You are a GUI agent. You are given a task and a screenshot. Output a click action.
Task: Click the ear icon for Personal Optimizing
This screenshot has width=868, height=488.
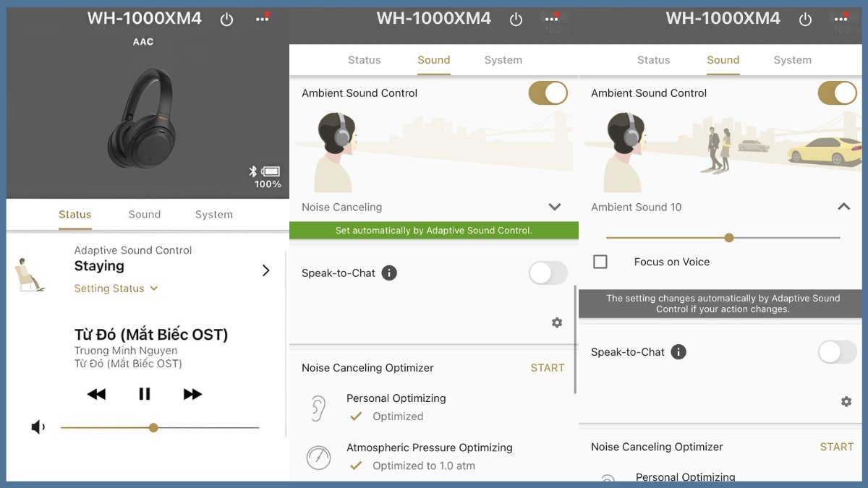pos(318,408)
